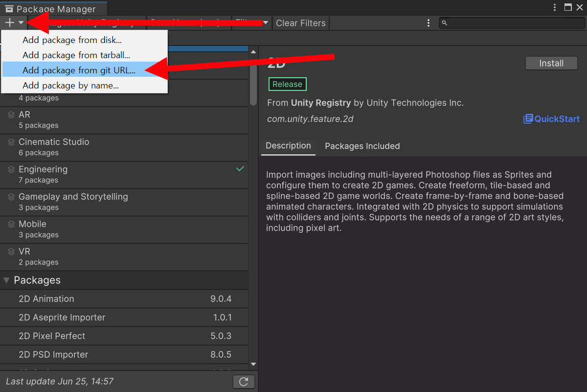Click version 1.0.1 of Aseprite Importer
Screen dimensions: 587x392
point(222,317)
